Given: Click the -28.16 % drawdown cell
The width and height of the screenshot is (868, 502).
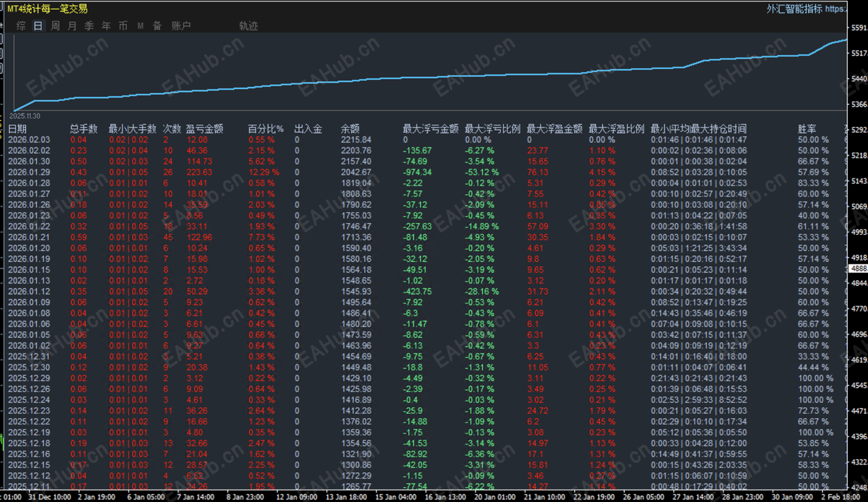Looking at the screenshot, I should click(x=482, y=291).
